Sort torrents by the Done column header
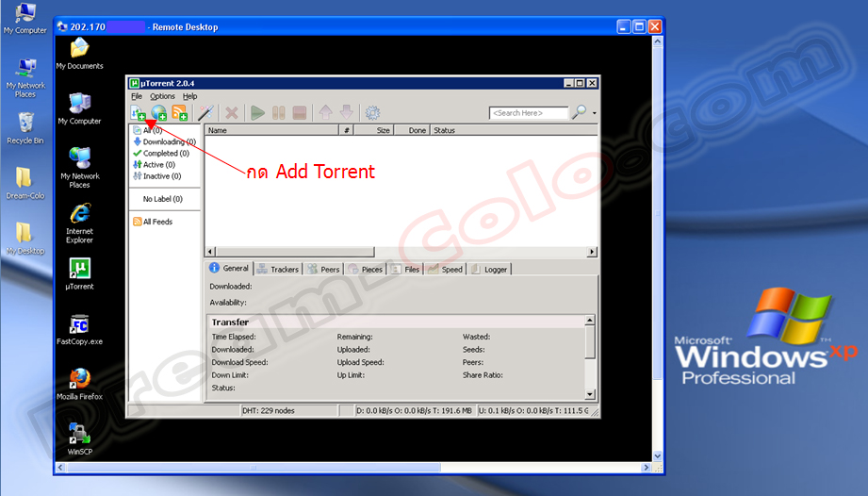Screen dimensions: 868x496 tap(412, 131)
